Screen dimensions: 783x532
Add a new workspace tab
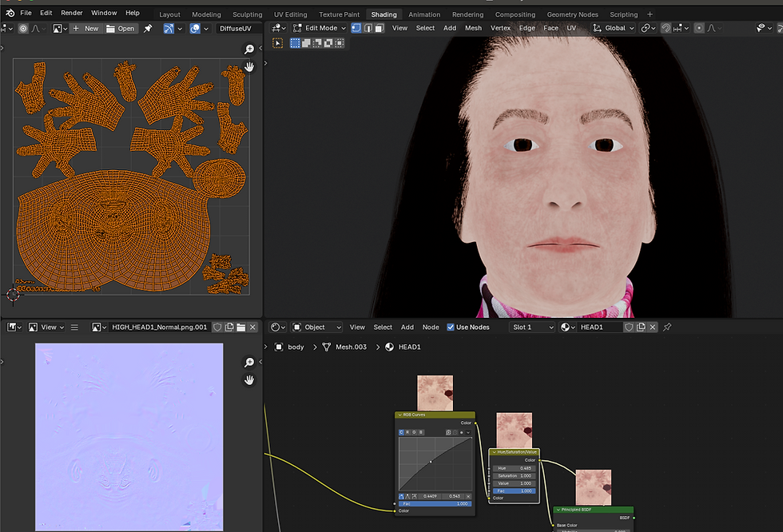pos(650,14)
